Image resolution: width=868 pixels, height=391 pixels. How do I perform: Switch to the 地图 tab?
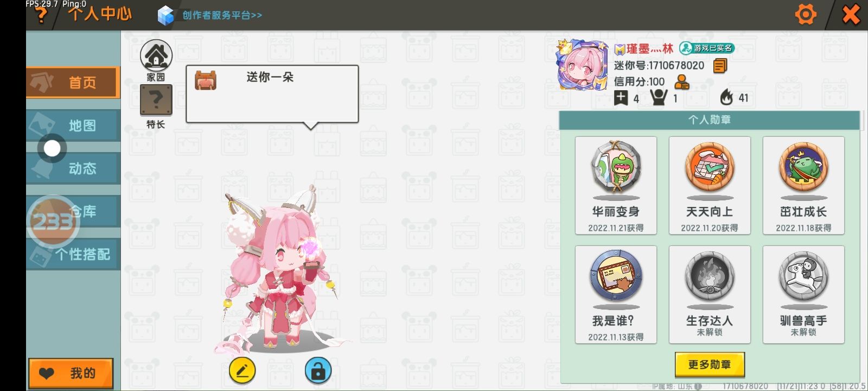tap(73, 125)
